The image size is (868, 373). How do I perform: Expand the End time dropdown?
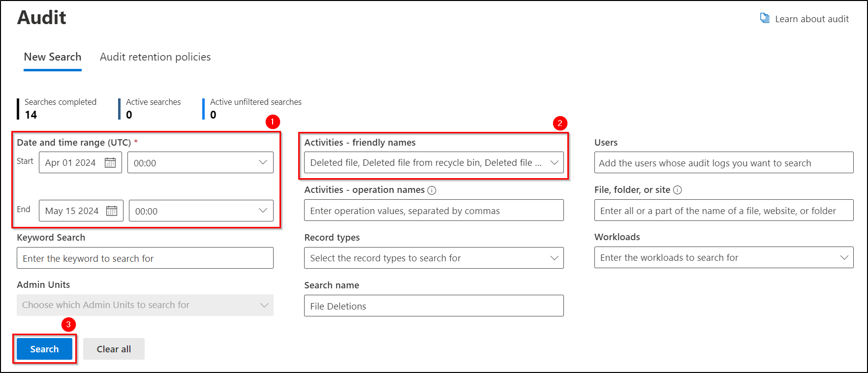pos(263,211)
